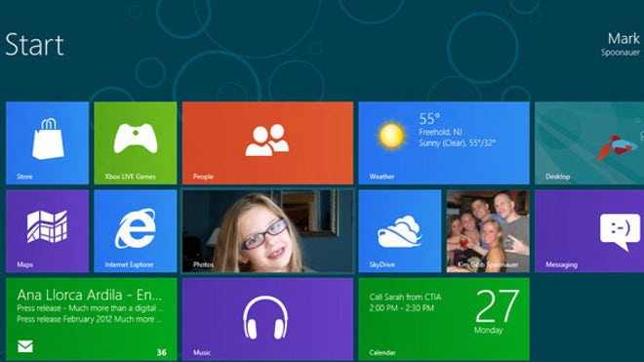The width and height of the screenshot is (644, 362).
Task: Open the Messaging smiley tile
Action: [x=589, y=230]
